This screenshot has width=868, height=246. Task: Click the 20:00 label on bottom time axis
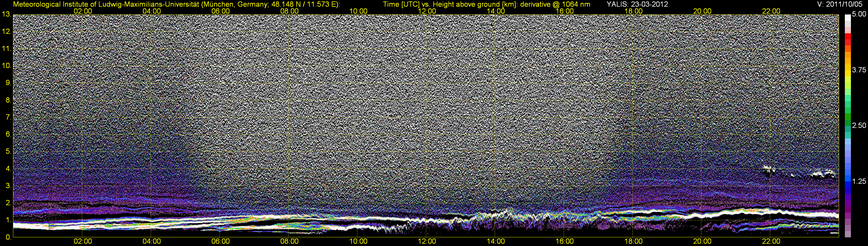[703, 242]
